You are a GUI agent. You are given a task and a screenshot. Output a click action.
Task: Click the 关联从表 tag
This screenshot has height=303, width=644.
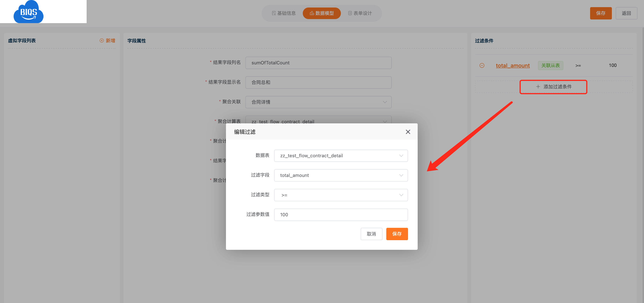550,65
